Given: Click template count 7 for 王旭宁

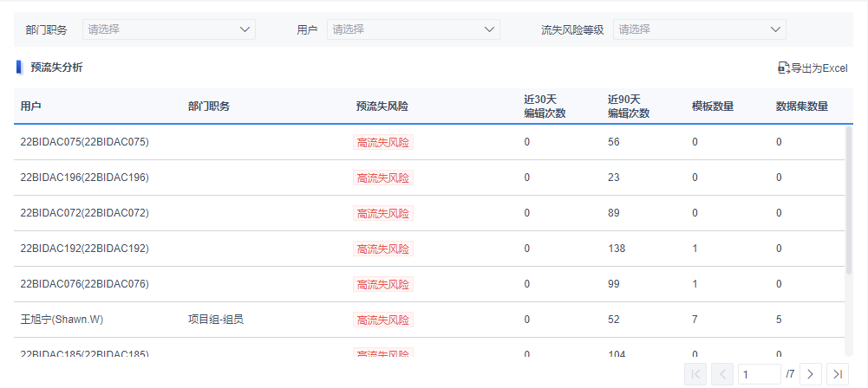Looking at the screenshot, I should point(695,320).
